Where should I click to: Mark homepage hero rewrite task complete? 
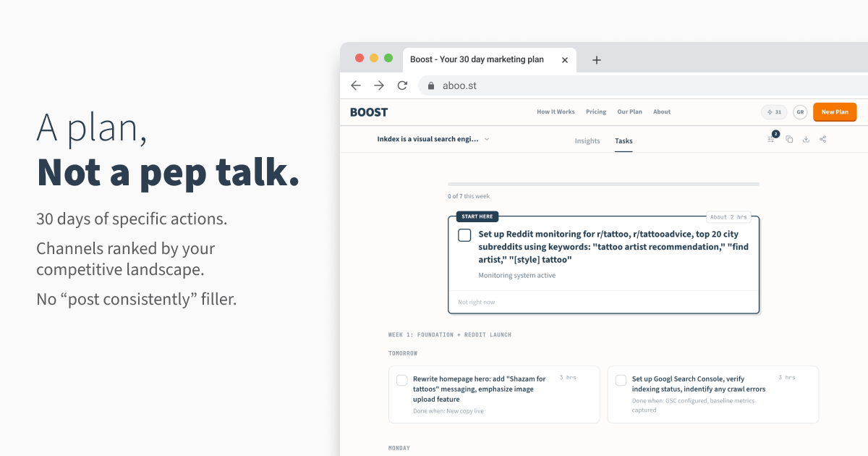[402, 379]
